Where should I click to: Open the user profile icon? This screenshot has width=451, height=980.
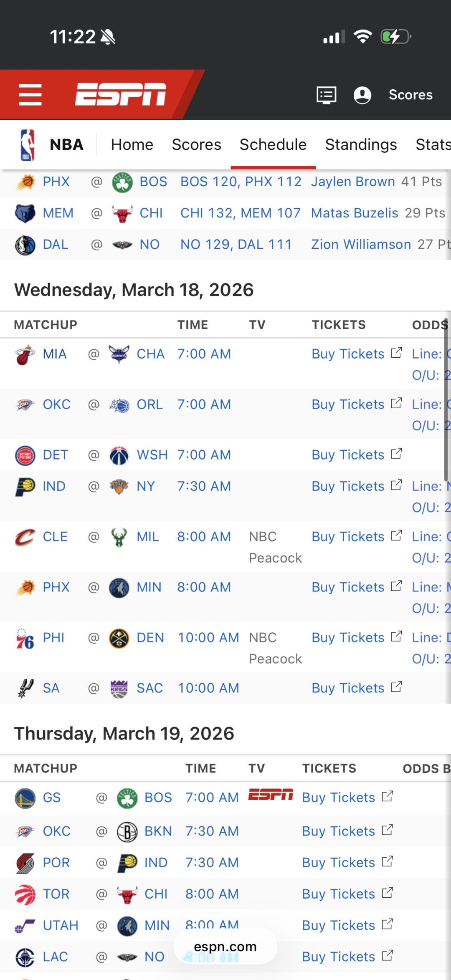[x=362, y=95]
